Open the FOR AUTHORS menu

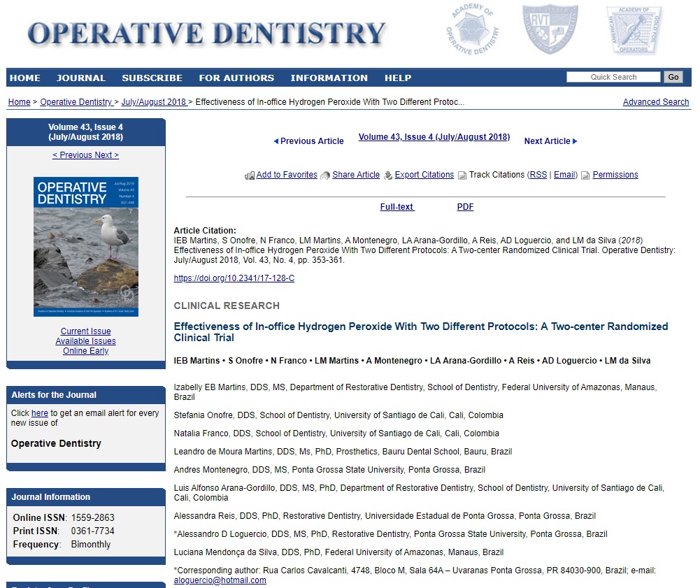(x=236, y=78)
